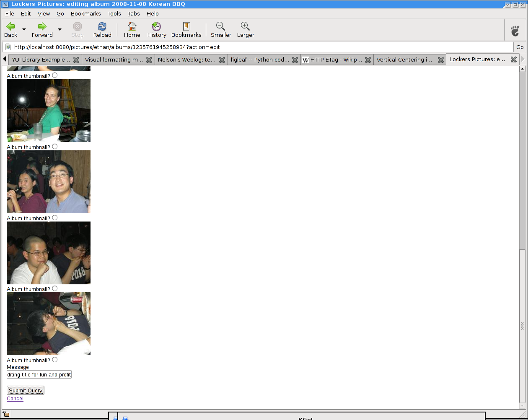Select album thumbnail radio below white shirt photo
Screen dimensions: 528x420
point(55,289)
